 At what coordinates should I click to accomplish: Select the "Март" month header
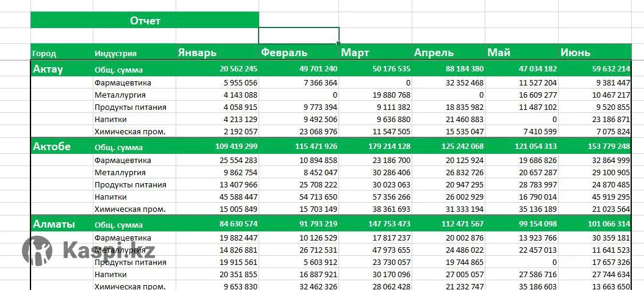[x=355, y=53]
